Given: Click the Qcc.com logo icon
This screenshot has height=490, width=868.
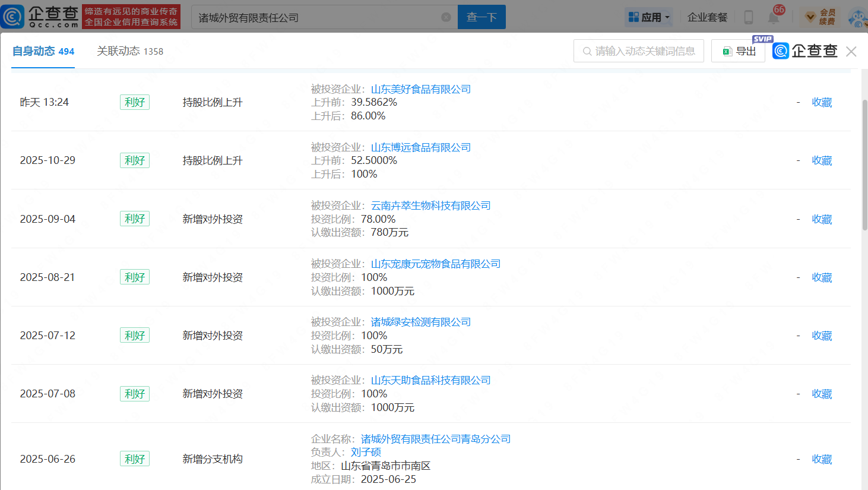Looking at the screenshot, I should tap(13, 17).
